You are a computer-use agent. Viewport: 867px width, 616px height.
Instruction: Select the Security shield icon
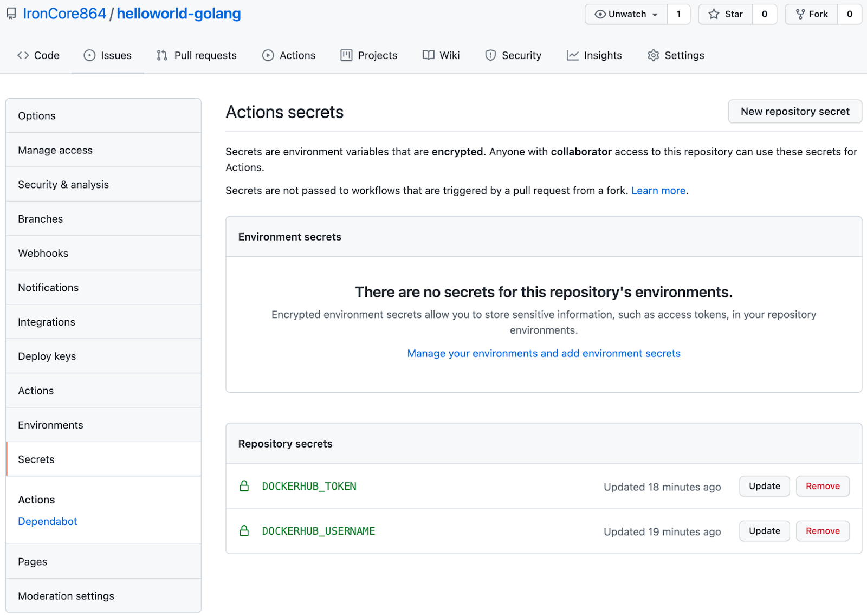[x=491, y=55]
